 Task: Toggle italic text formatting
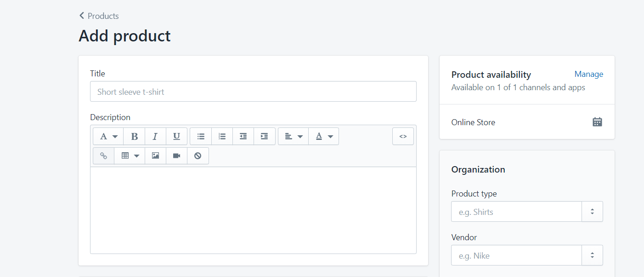[155, 137]
